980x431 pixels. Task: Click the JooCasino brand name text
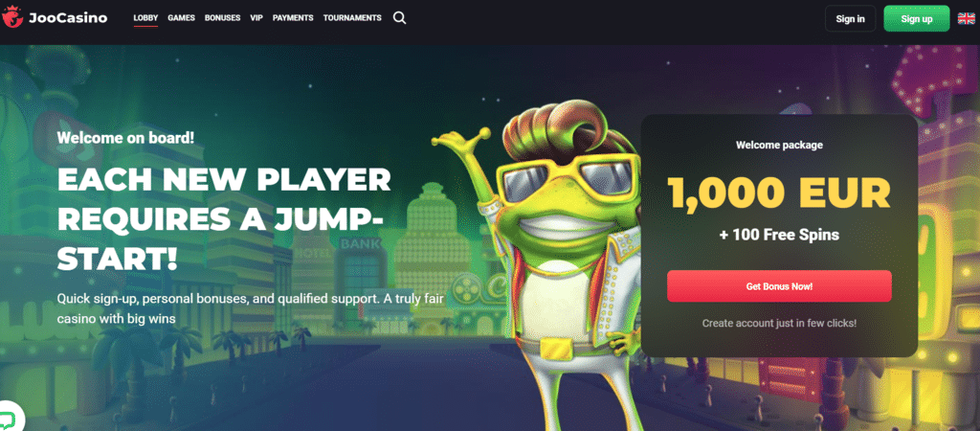[68, 18]
